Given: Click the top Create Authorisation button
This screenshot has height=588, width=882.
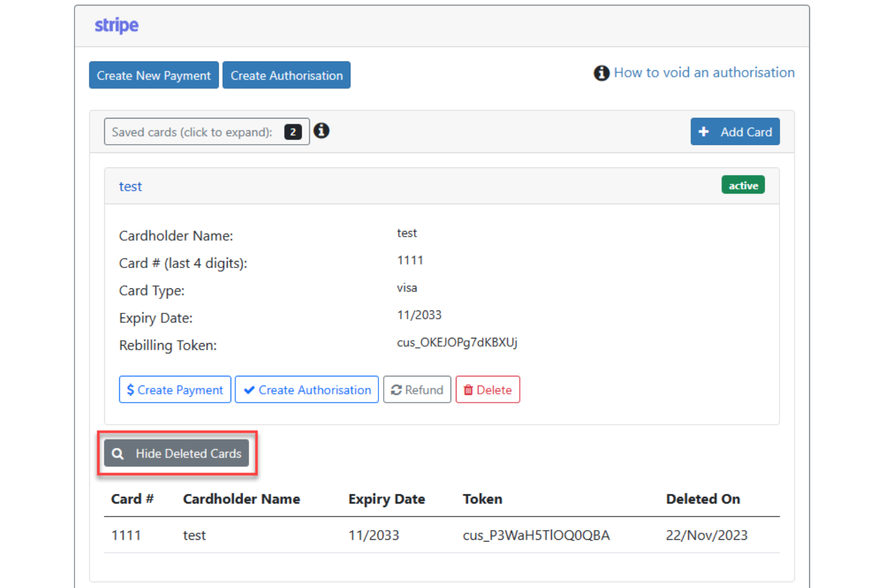Looking at the screenshot, I should point(287,75).
